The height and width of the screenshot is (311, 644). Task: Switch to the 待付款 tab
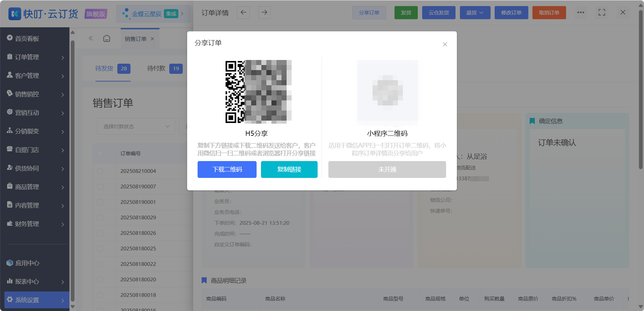click(x=165, y=69)
